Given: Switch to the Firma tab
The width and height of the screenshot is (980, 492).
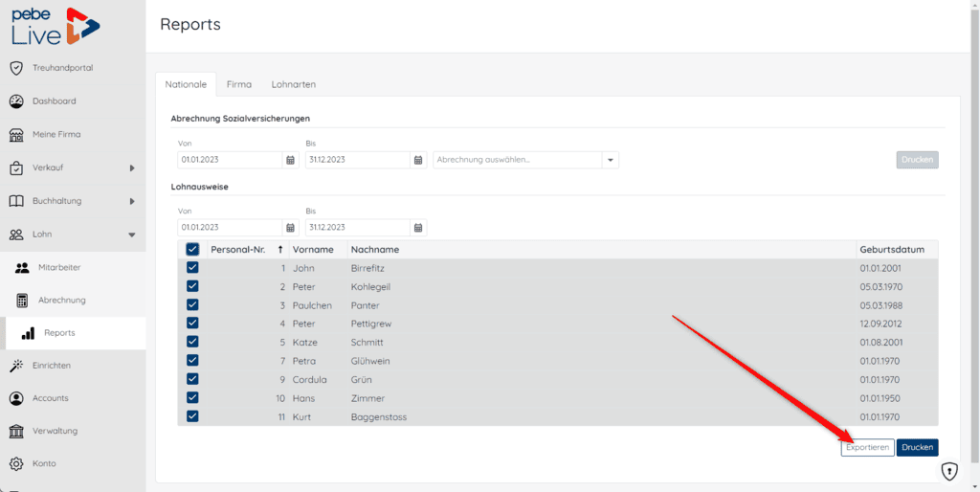Looking at the screenshot, I should click(x=239, y=84).
